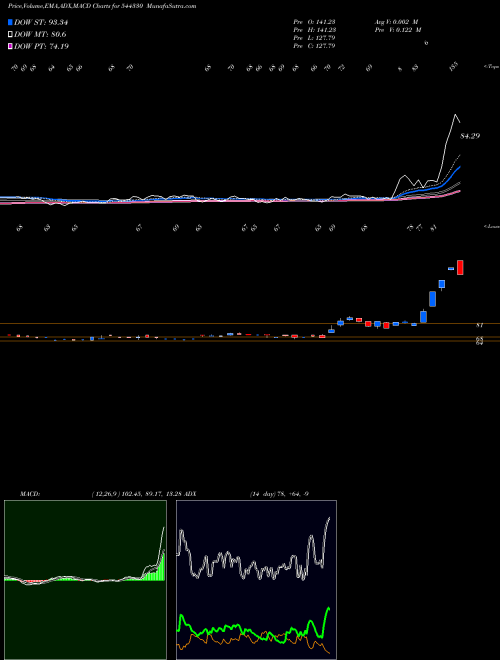Click the Pre V: 0.122 M value
This screenshot has width=500, height=660.
click(x=399, y=30)
